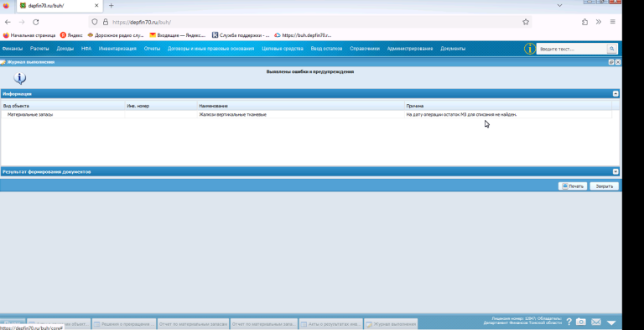644x330 pixels.
Task: Click the shield tracking protection icon
Action: (x=95, y=22)
